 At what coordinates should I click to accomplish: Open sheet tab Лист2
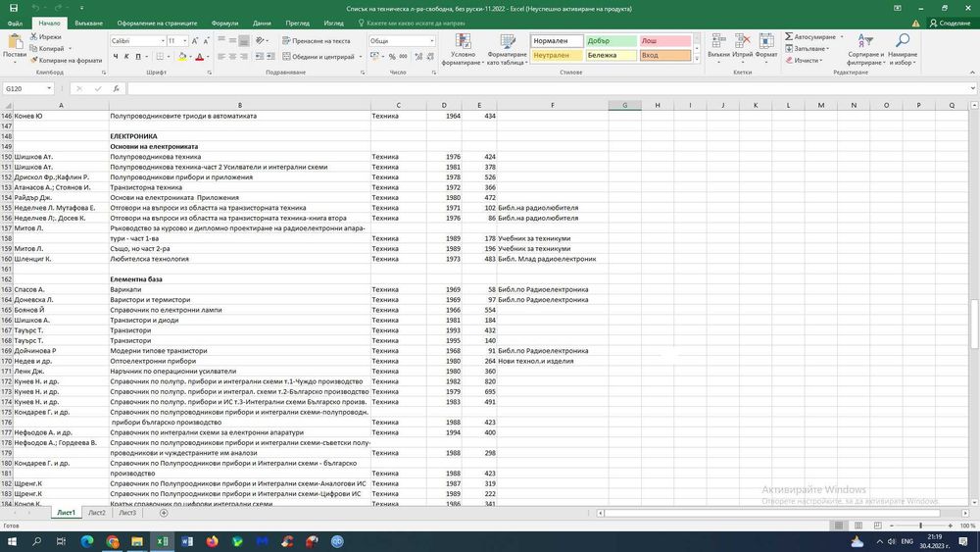tap(97, 513)
